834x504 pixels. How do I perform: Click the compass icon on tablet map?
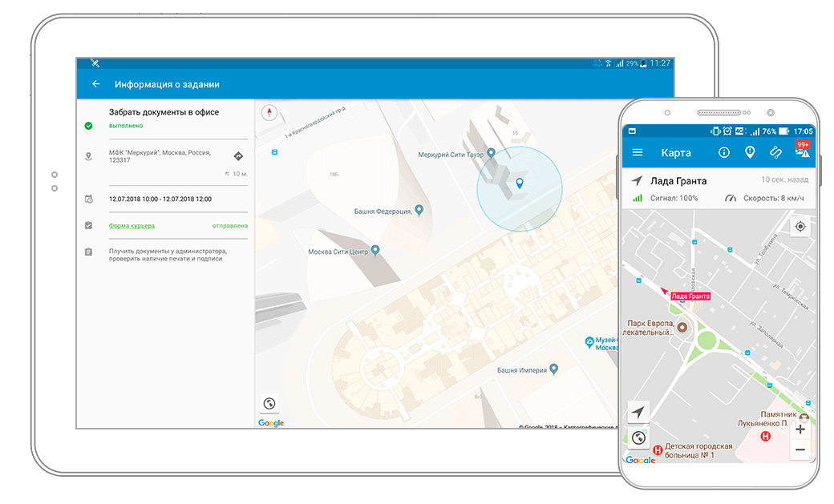point(269,113)
